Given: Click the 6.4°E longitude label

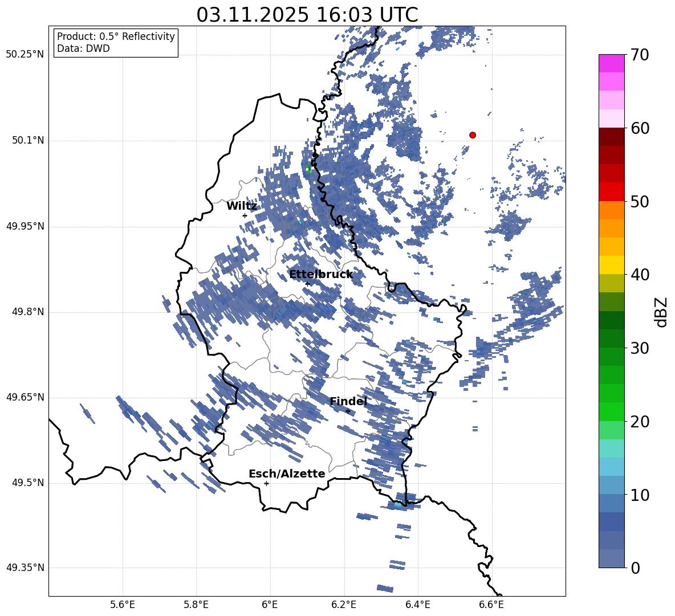Looking at the screenshot, I should click(417, 605).
